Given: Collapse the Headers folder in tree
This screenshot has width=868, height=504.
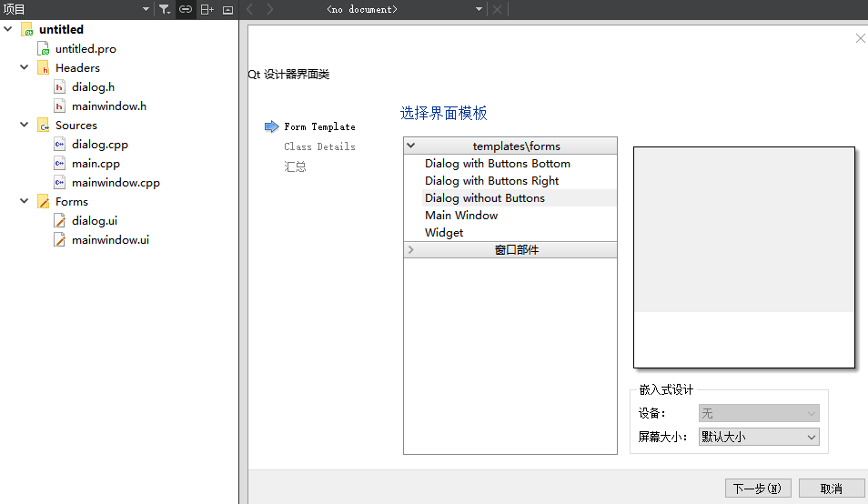Looking at the screenshot, I should point(25,68).
